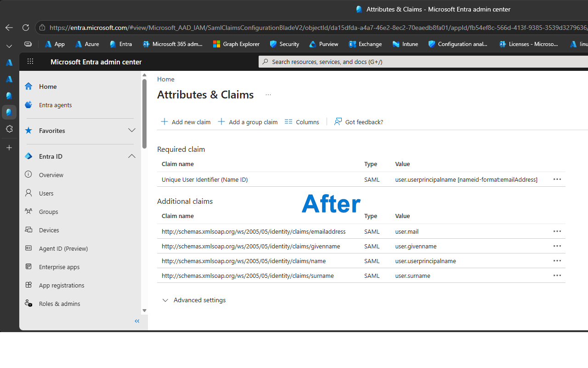Click the user.mail value
Viewport: 588px width, 368px height.
[x=407, y=231]
